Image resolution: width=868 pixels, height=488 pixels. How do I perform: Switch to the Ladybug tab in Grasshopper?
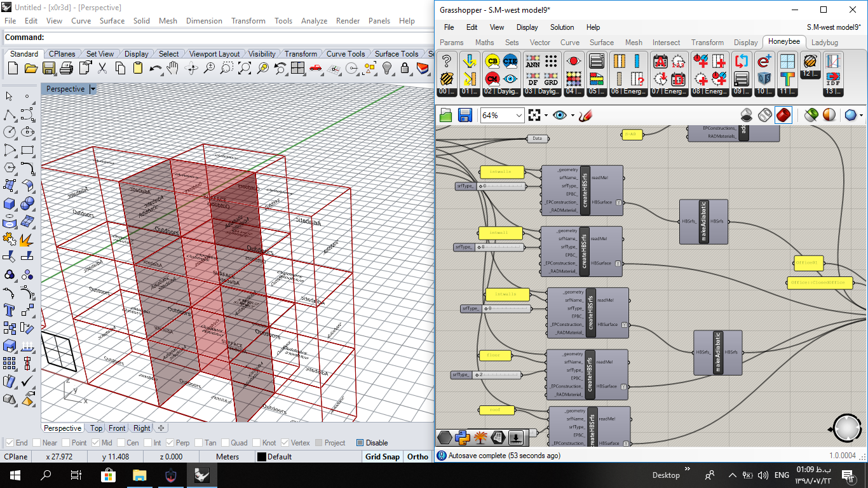pos(825,43)
